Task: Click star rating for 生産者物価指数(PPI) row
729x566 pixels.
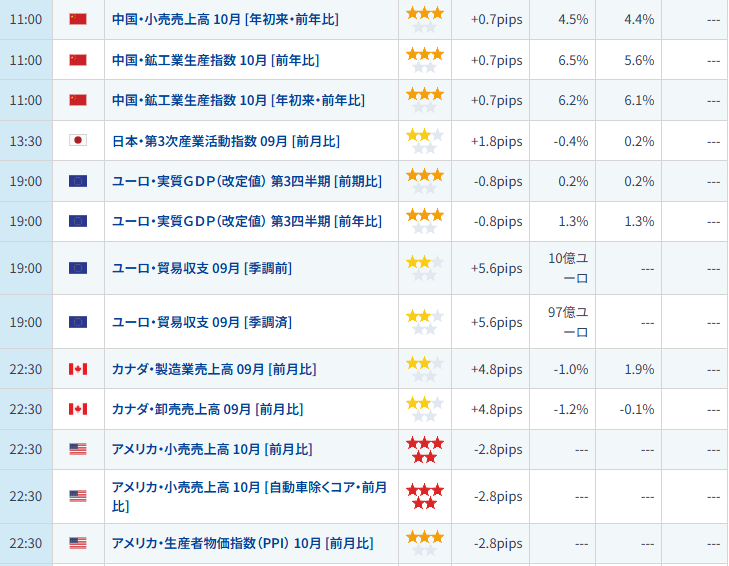Action: pyautogui.click(x=425, y=544)
